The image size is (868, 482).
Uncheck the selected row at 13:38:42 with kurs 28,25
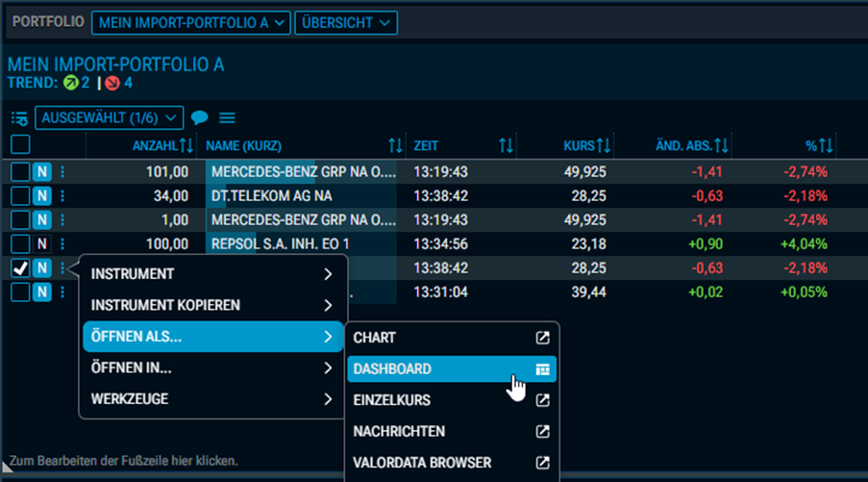[x=20, y=268]
